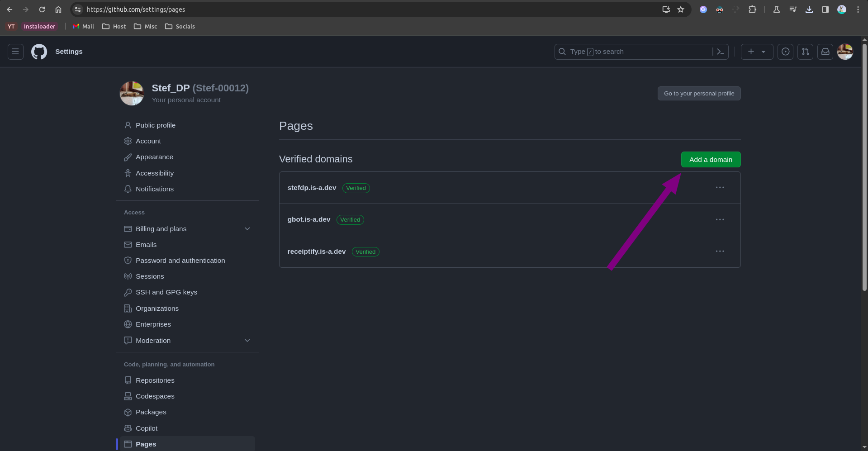Open the Issues icon in header
The width and height of the screenshot is (868, 451).
point(785,52)
